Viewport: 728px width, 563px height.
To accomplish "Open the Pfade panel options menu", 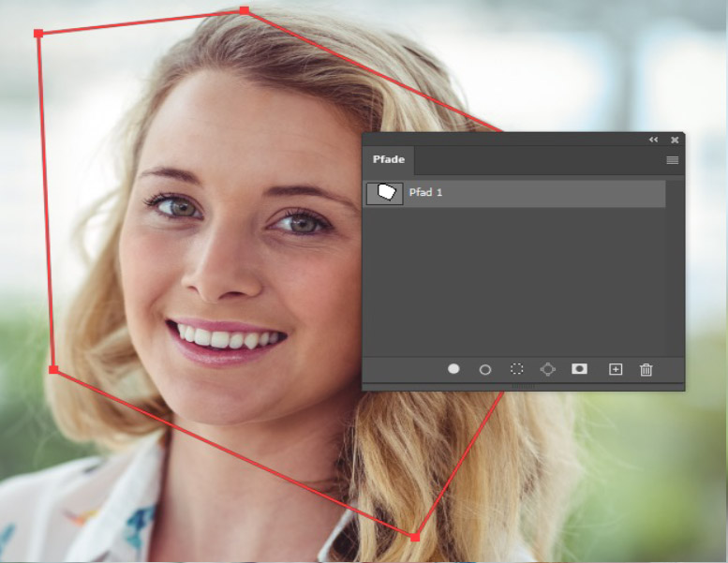I will pos(673,160).
